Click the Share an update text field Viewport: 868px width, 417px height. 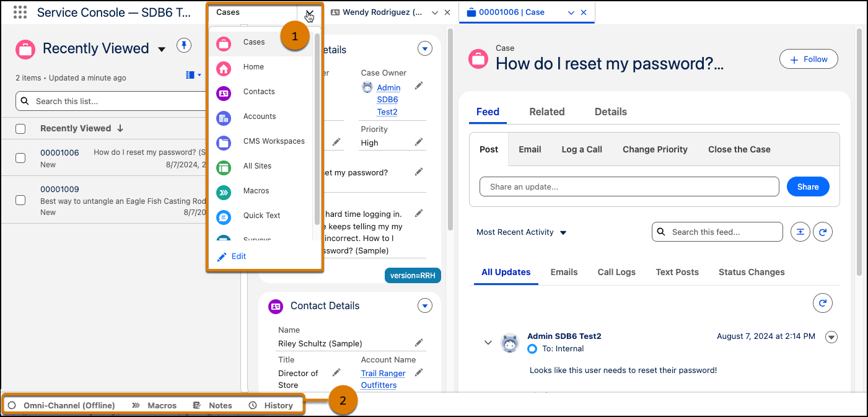629,187
